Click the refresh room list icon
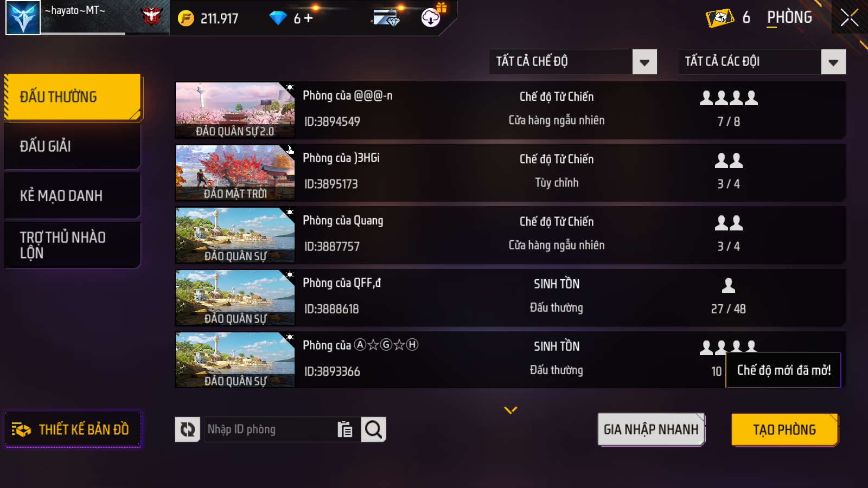The image size is (868, 488). click(x=187, y=429)
